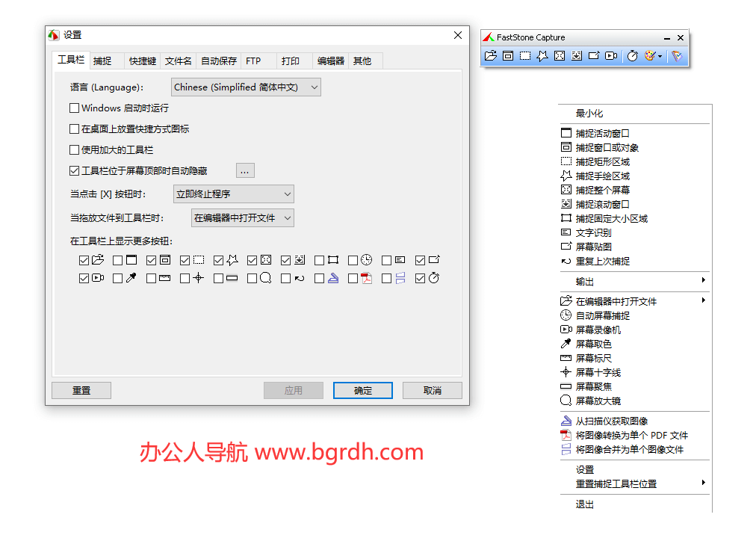Screen dimensions: 756x547
Task: Click the delay timer stopwatch icon in toolbar
Action: (632, 56)
